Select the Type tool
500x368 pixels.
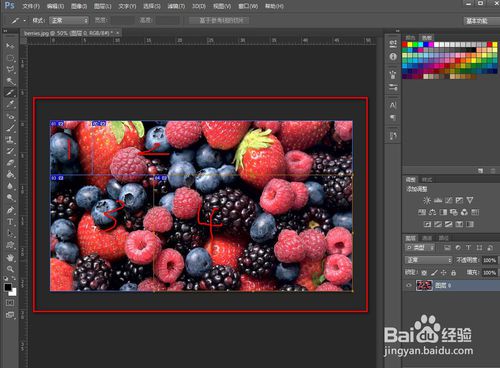(x=10, y=222)
